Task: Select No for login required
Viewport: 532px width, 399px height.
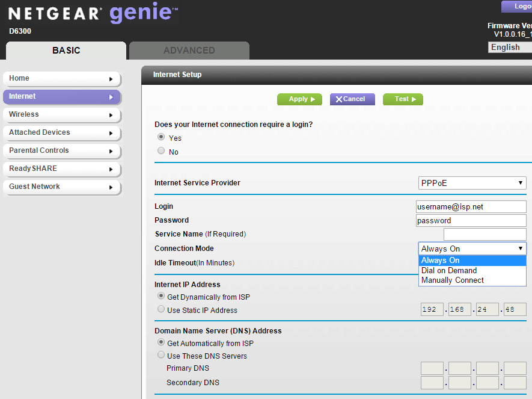Action: point(161,151)
